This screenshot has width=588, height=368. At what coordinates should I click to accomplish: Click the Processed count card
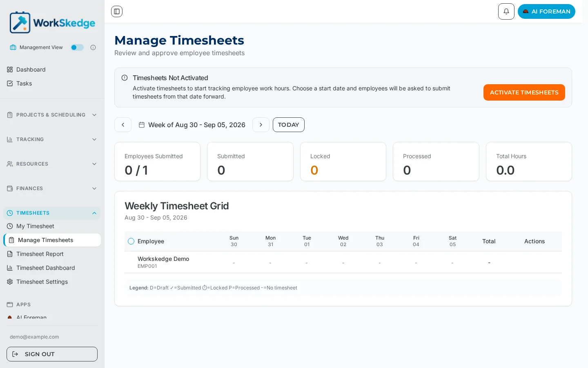pyautogui.click(x=436, y=162)
